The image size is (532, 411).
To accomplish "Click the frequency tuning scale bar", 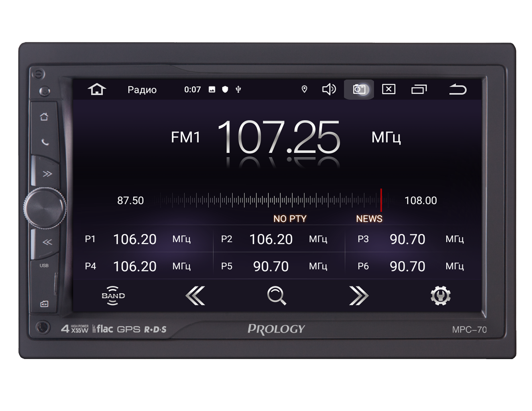I will (273, 200).
